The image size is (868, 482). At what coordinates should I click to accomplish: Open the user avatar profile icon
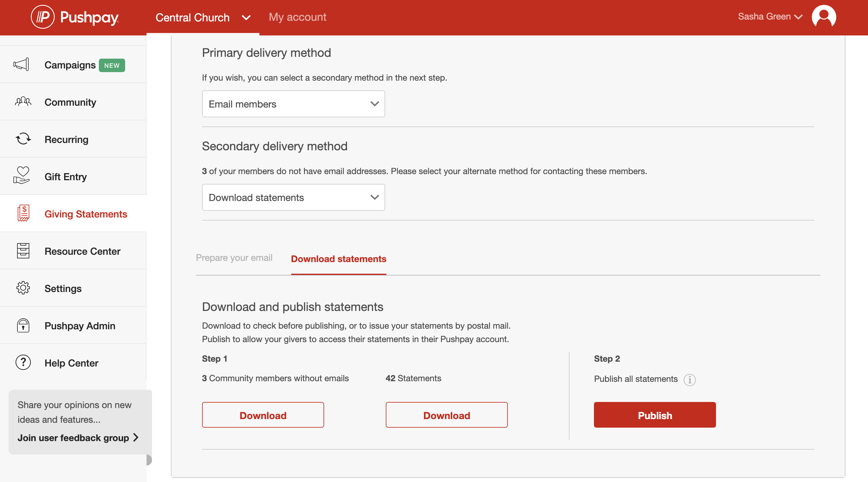[x=825, y=16]
